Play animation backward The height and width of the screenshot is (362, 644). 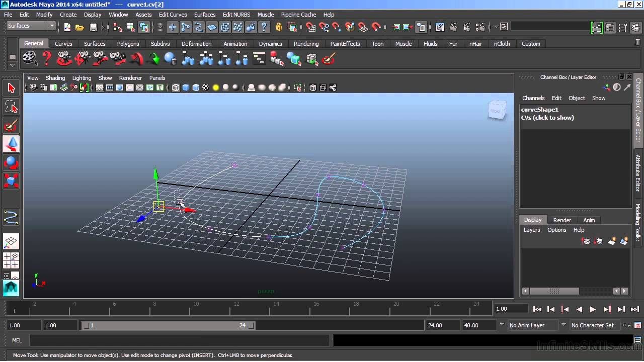tap(579, 309)
